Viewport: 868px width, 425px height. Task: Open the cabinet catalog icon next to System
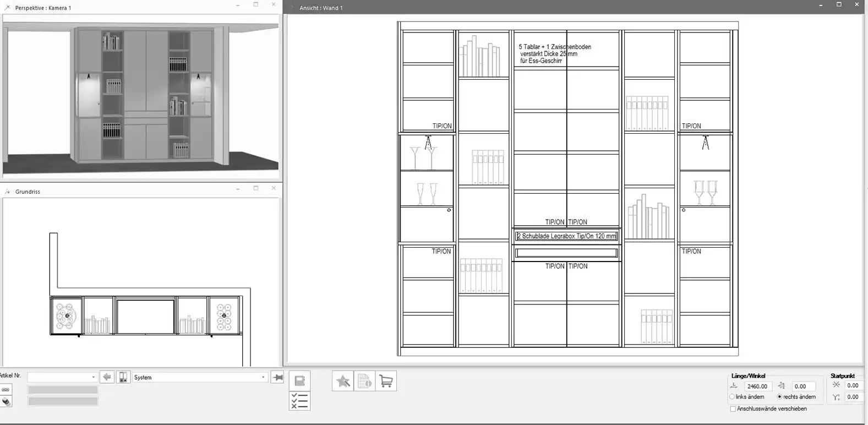click(123, 377)
